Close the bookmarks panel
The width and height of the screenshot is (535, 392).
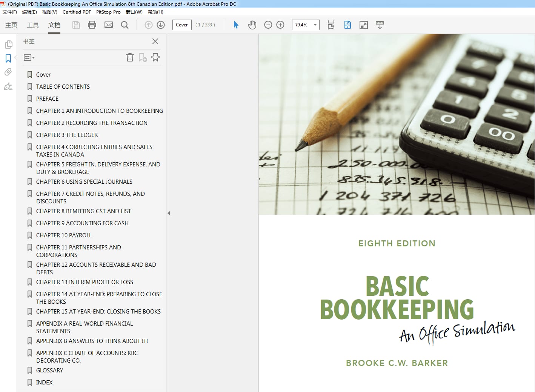coord(155,42)
